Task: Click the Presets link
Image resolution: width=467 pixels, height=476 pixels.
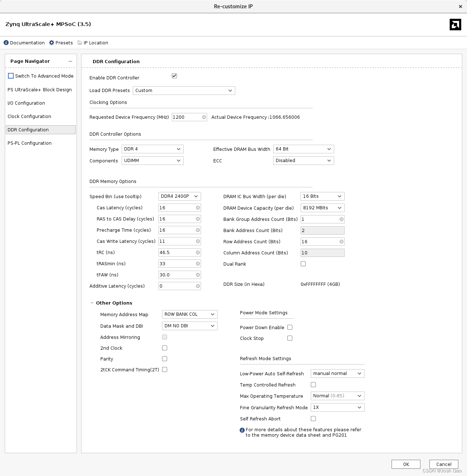Action: (x=64, y=43)
